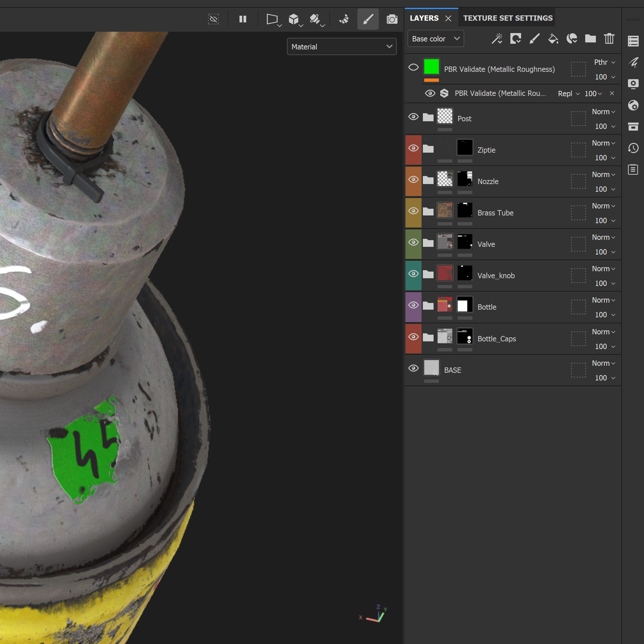Remove the PBR Validate filter with the X button
Viewport: 644px width, 644px height.
click(612, 94)
